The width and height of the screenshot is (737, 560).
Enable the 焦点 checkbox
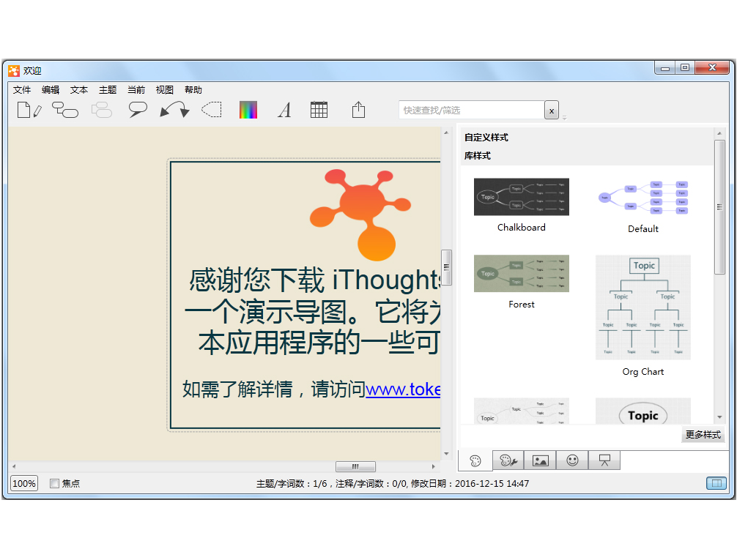[54, 483]
